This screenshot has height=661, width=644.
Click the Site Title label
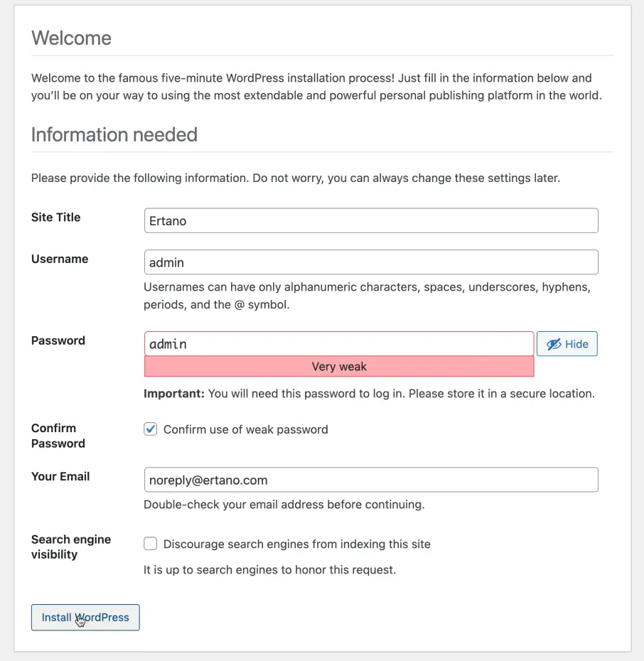coord(56,217)
